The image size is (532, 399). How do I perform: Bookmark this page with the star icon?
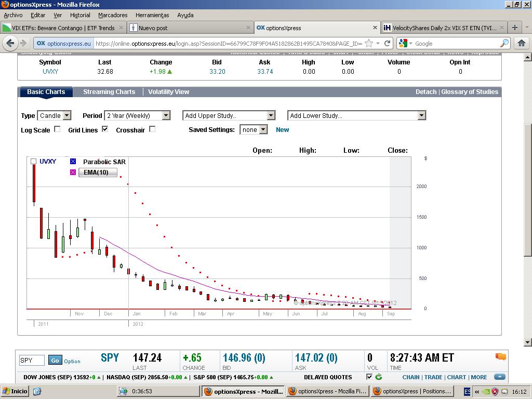(x=369, y=43)
